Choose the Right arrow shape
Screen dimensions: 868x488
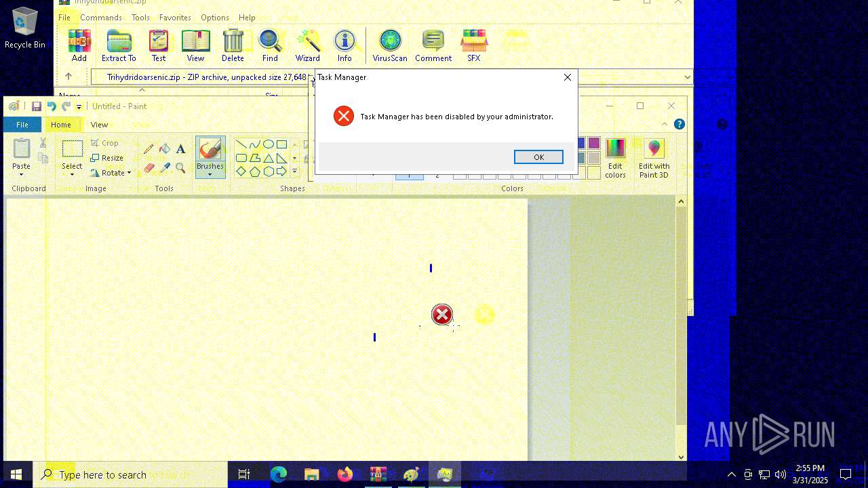pos(281,171)
